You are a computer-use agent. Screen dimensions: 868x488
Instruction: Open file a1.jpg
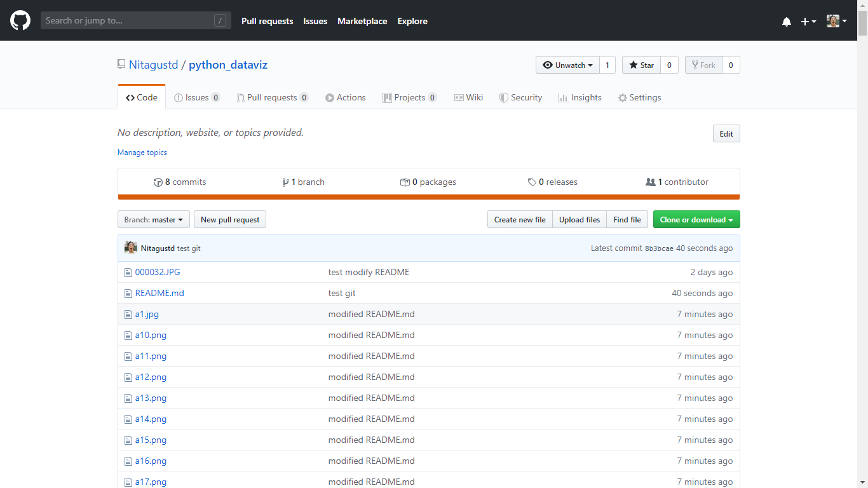pos(147,314)
